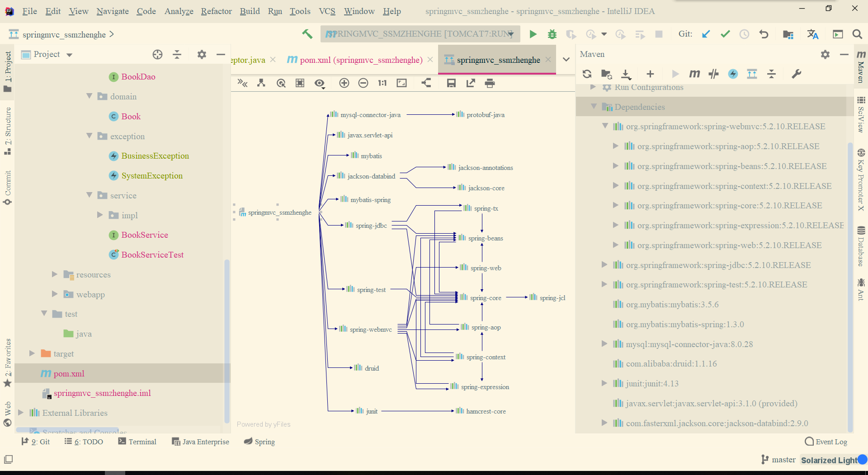
Task: Open the diagram visibility eye options
Action: click(x=320, y=83)
